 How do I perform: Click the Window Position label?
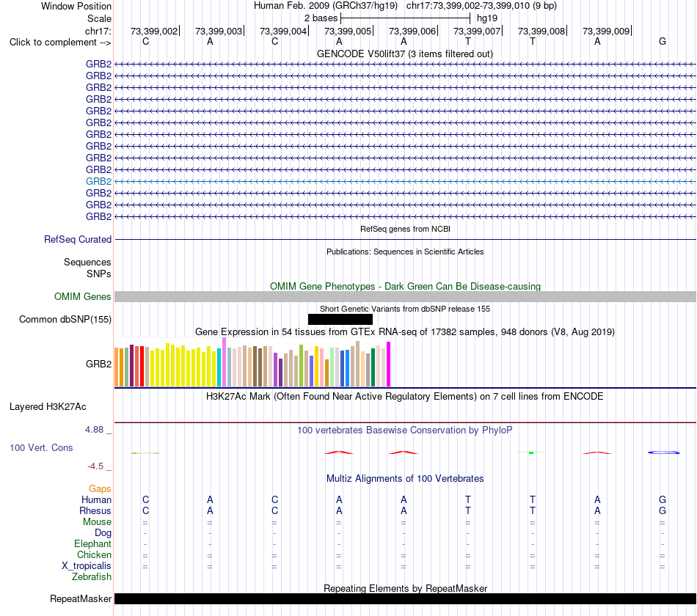tap(76, 6)
